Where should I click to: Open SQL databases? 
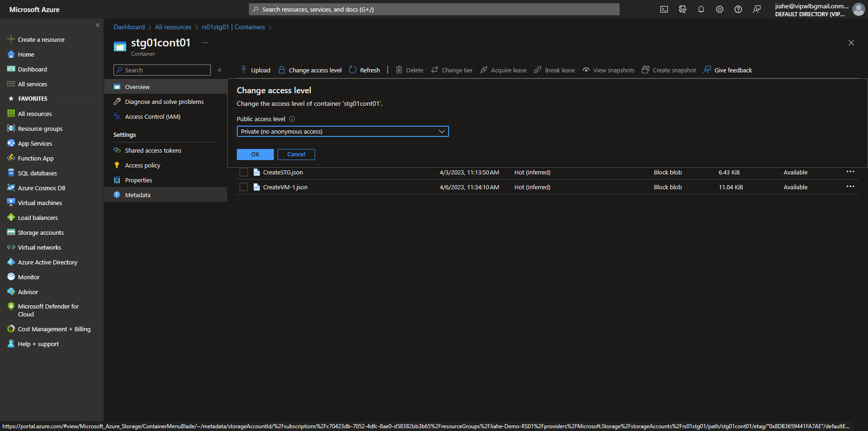coord(52,173)
